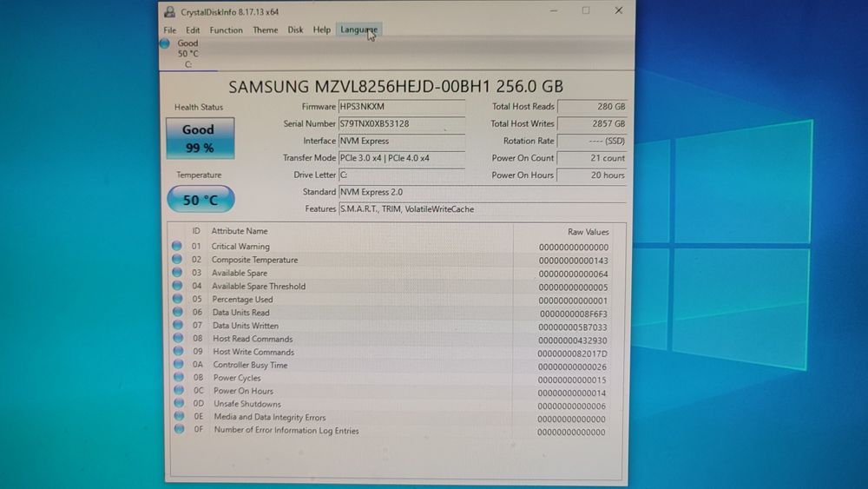This screenshot has height=489, width=868.
Task: Open the Function menu
Action: (x=226, y=30)
